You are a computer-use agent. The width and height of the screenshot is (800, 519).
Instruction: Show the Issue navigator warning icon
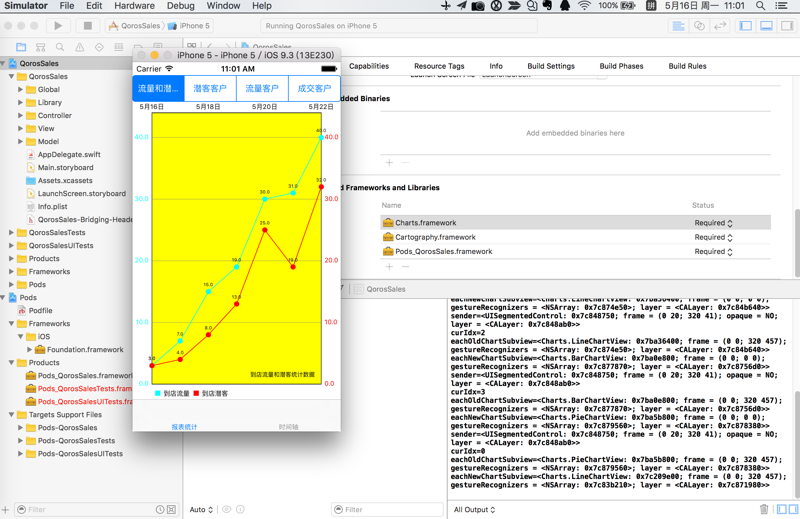click(80, 47)
